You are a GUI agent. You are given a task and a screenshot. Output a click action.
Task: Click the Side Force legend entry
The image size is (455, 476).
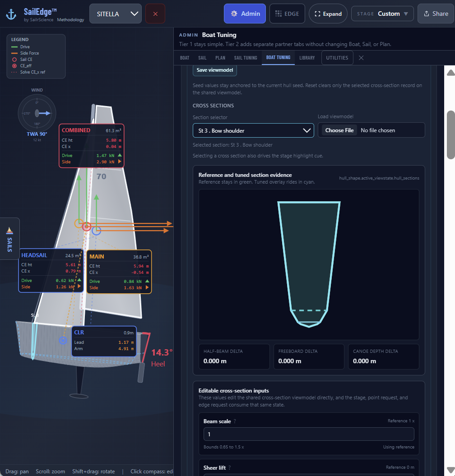point(25,53)
